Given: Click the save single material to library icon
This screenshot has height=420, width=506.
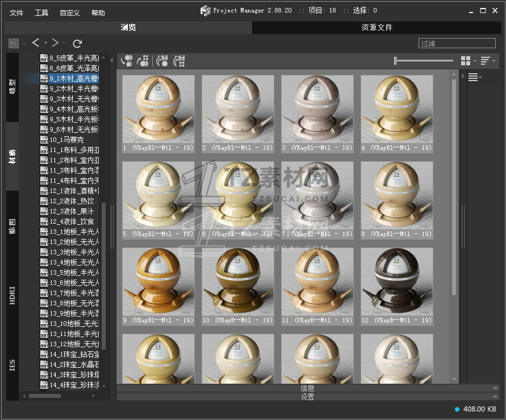Looking at the screenshot, I should click(162, 60).
